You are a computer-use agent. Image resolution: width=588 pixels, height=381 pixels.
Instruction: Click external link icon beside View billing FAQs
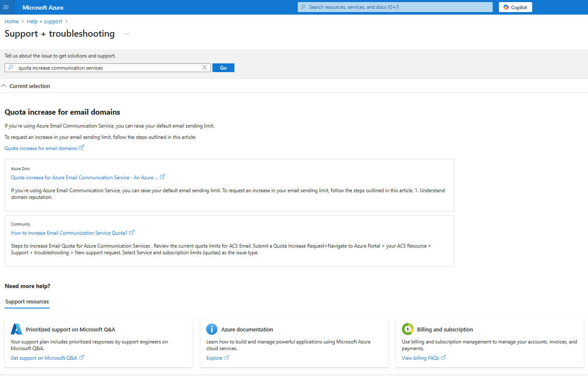point(443,357)
